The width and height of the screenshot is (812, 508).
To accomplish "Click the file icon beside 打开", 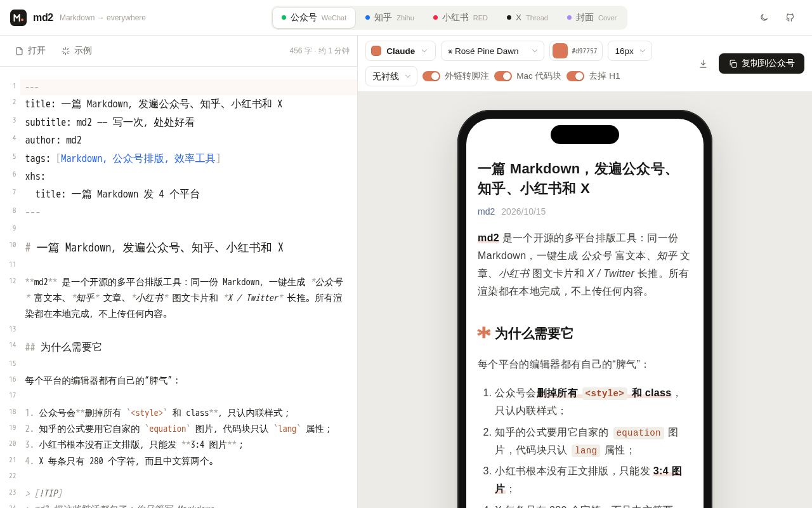I will pos(19,51).
